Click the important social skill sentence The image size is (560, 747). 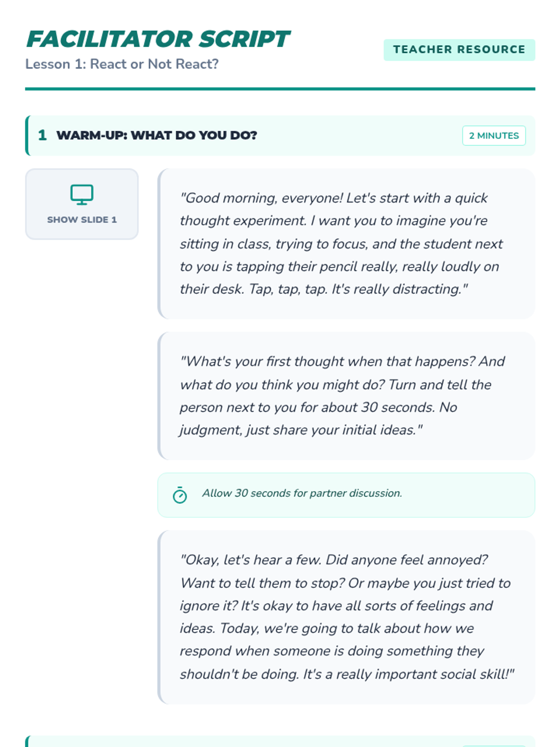coord(408,674)
